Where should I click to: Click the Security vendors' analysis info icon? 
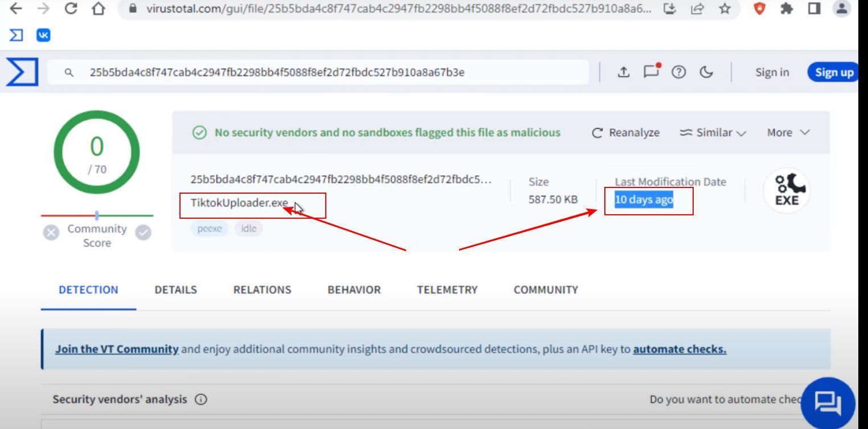point(200,399)
